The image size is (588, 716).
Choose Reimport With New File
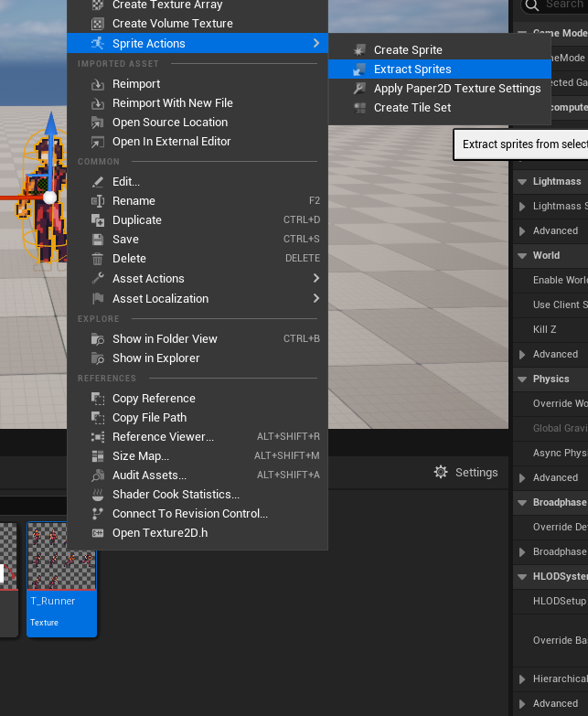[198, 103]
